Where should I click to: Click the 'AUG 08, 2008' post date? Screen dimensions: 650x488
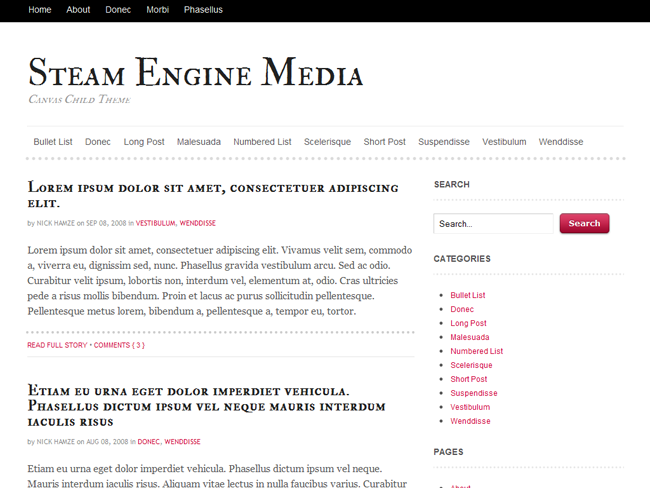107,442
